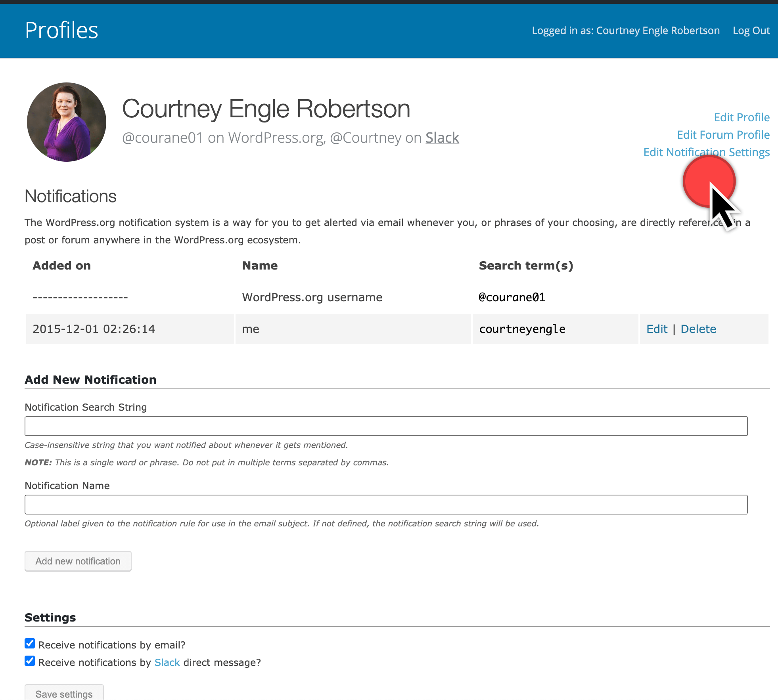778x700 pixels.
Task: Click the Log Out link
Action: 751,31
